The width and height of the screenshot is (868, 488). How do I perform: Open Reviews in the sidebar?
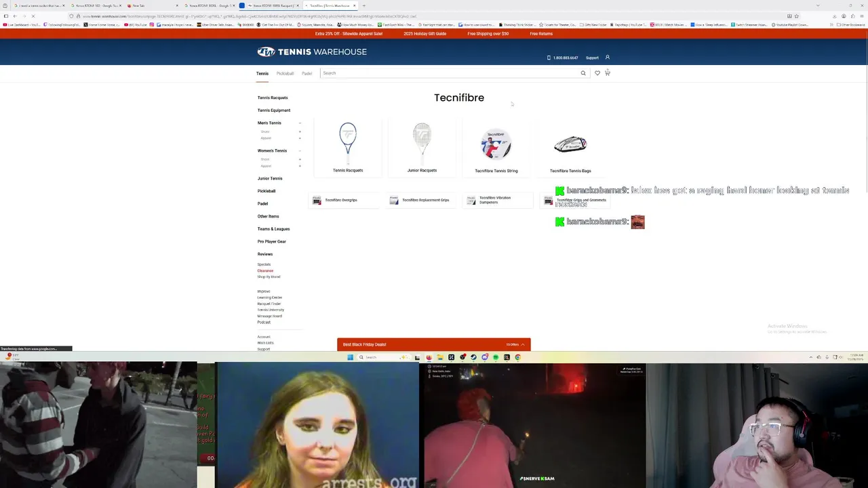[x=265, y=254]
